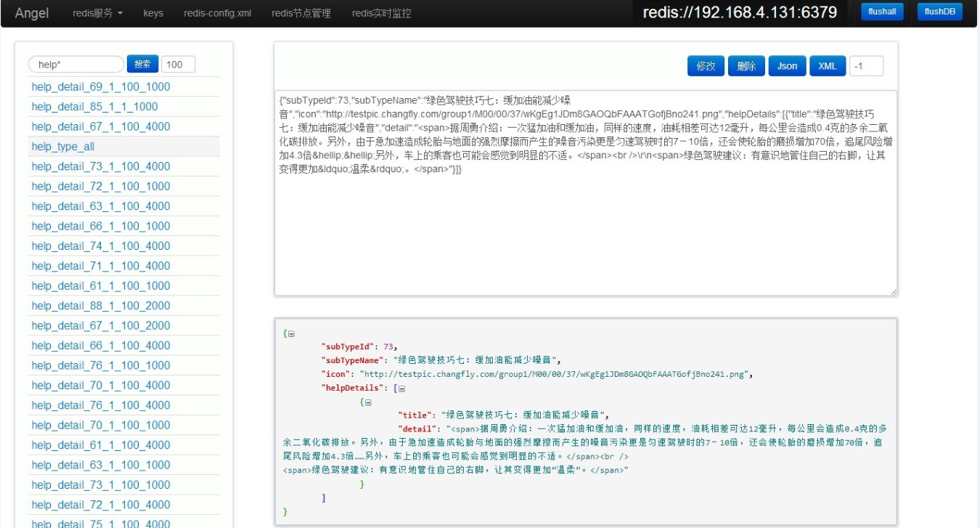The image size is (980, 528).
Task: Format the value with the Json button
Action: 787,66
